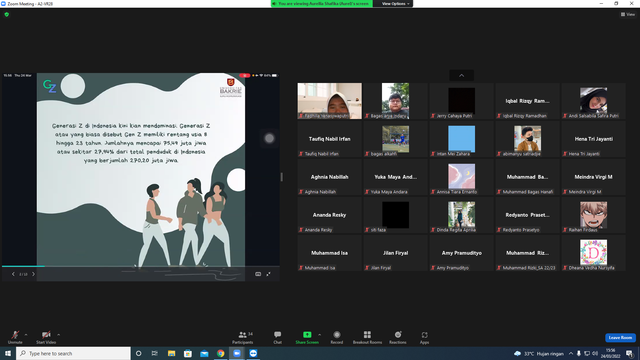
Task: Click the slide progress bar
Action: pyautogui.click(x=141, y=266)
